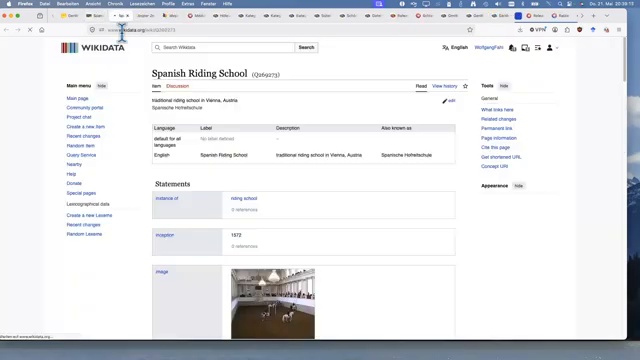Open Community portal link
Screen dimensions: 640x360
pos(85,108)
